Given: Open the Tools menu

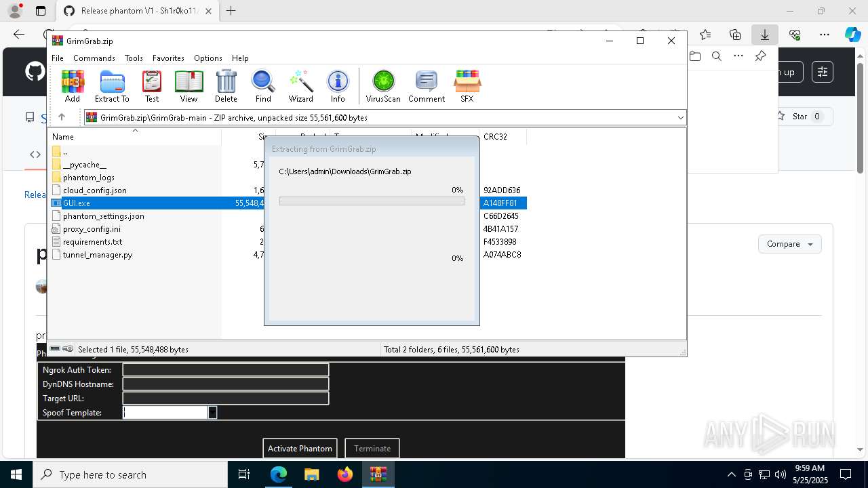Looking at the screenshot, I should pyautogui.click(x=134, y=58).
